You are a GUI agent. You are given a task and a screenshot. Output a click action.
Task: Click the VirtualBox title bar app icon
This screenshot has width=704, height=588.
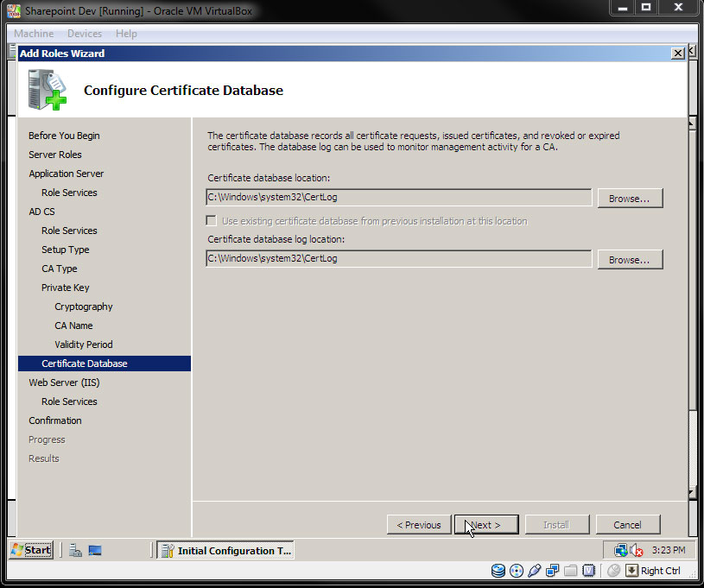(x=14, y=10)
